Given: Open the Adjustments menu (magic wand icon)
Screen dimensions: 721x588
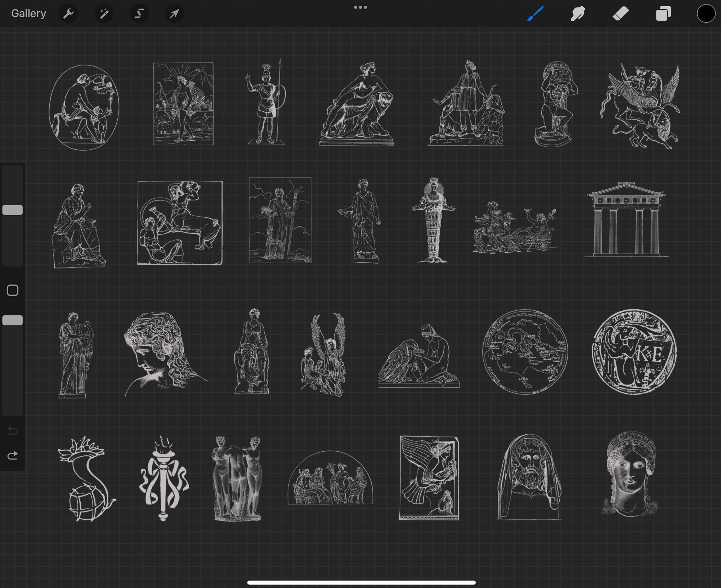Looking at the screenshot, I should [x=104, y=14].
